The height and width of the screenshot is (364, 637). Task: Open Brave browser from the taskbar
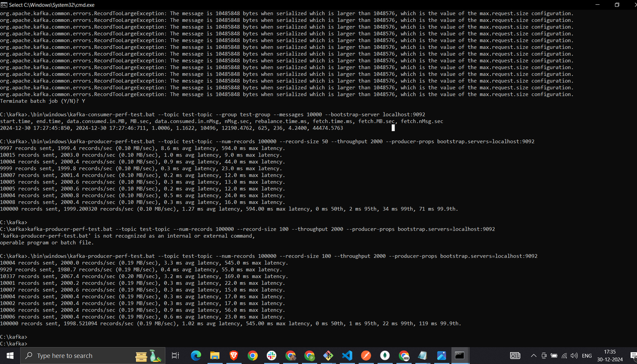click(234, 356)
